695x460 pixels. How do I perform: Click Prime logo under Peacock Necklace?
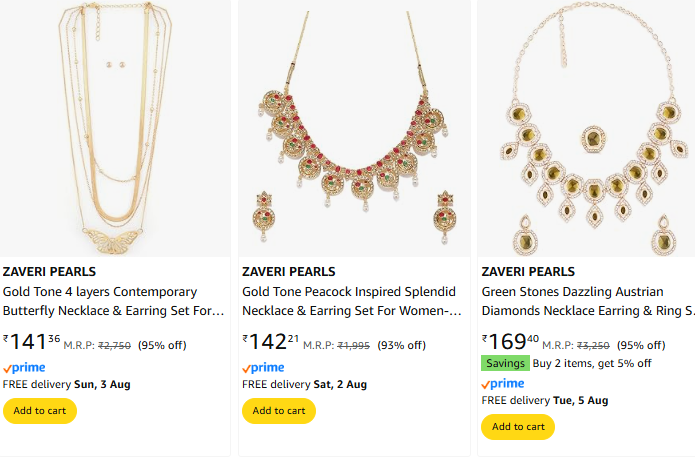tap(263, 368)
